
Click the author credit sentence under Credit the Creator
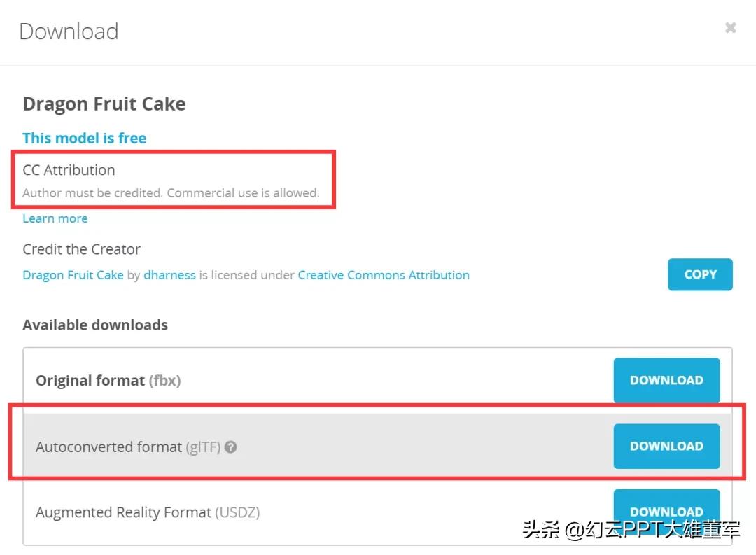(245, 274)
